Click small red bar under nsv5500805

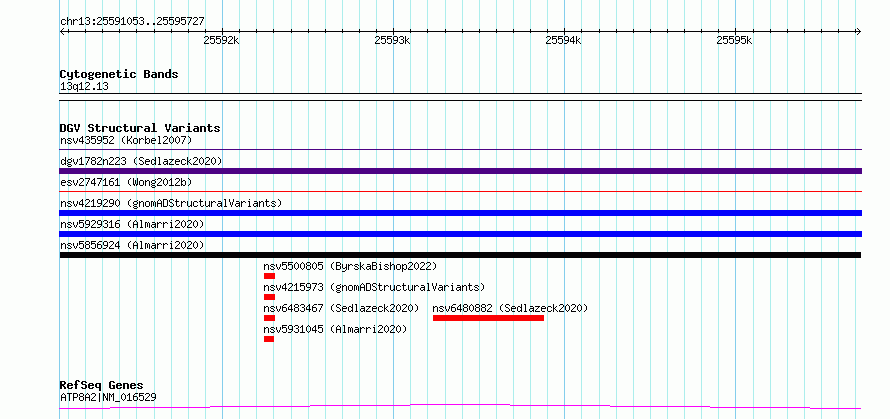tap(269, 276)
